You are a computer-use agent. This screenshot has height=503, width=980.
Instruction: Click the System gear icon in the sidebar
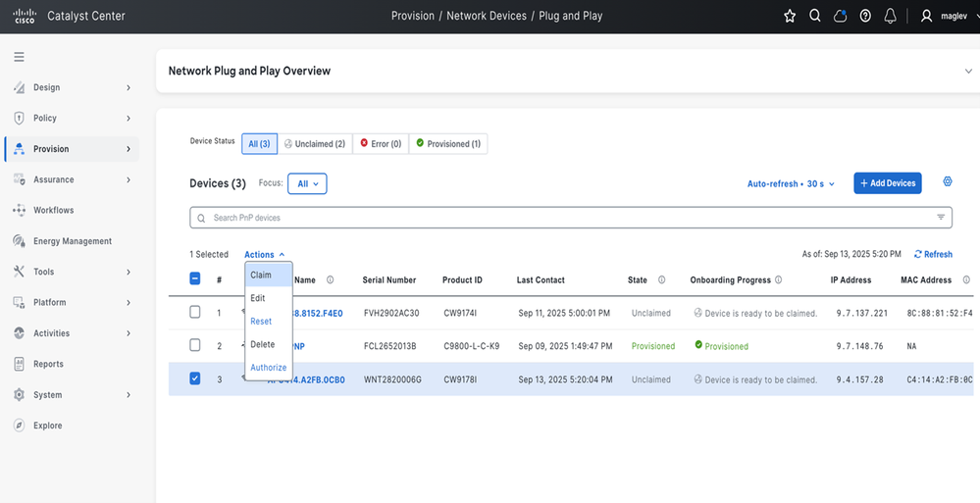(19, 395)
